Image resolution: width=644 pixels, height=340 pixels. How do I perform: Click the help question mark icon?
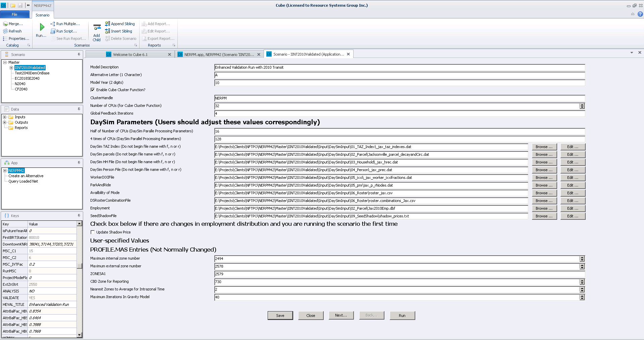640,14
